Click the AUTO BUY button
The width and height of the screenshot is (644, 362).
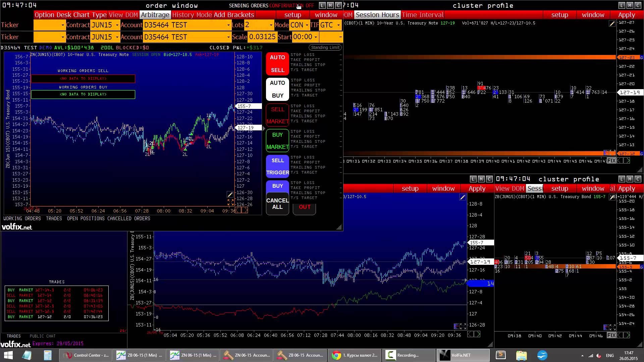coord(277,89)
